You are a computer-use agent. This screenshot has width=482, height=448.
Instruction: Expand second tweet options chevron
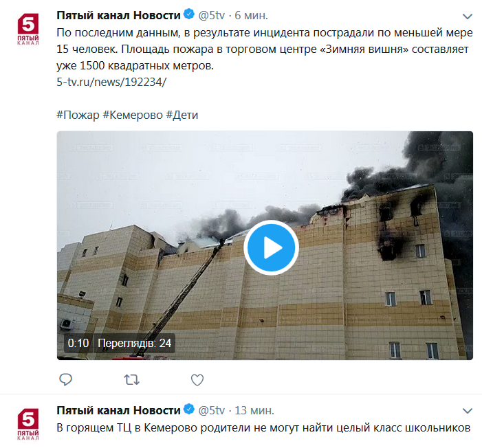pos(468,411)
